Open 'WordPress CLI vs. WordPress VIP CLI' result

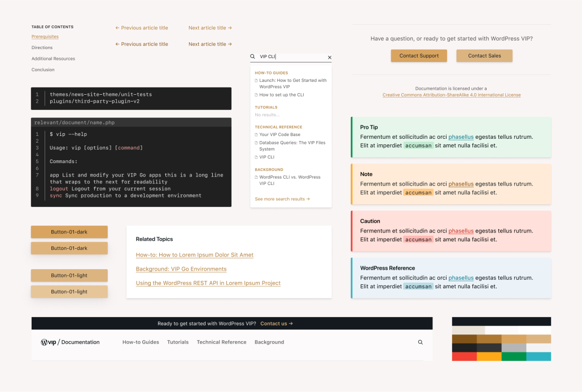(290, 180)
